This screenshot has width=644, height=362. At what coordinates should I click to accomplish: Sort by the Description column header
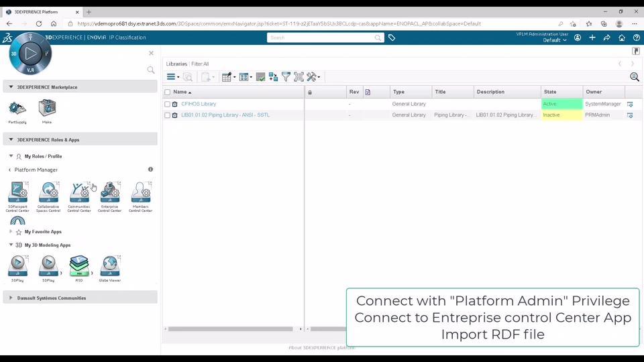490,92
